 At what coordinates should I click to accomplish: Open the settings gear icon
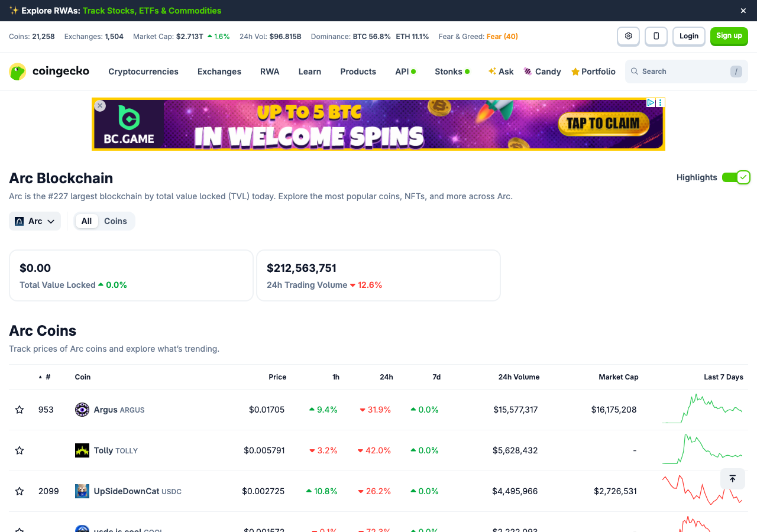coord(628,36)
